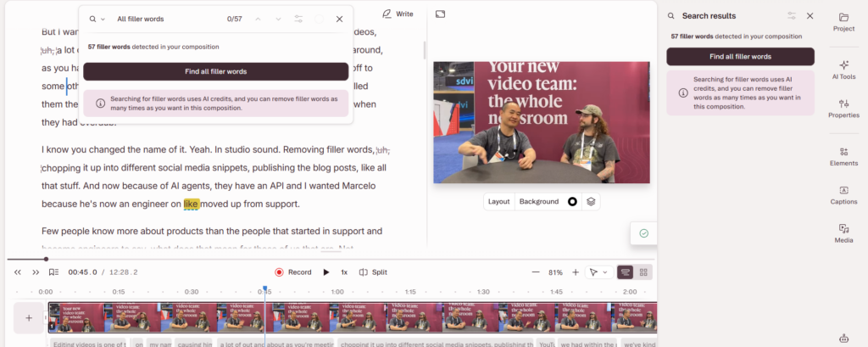The width and height of the screenshot is (868, 347).
Task: Open the Properties tab in sidebar
Action: click(843, 109)
